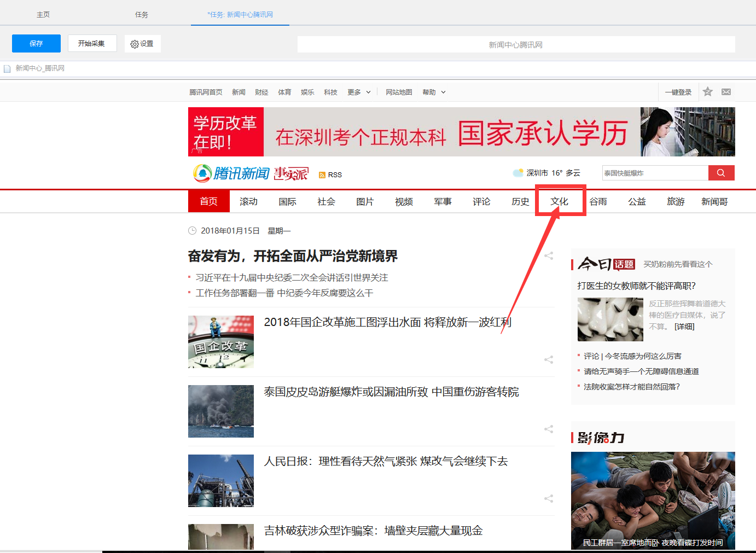Viewport: 756px width, 553px height.
Task: Click the weather cloud icon near 深圳市
Action: (x=517, y=172)
